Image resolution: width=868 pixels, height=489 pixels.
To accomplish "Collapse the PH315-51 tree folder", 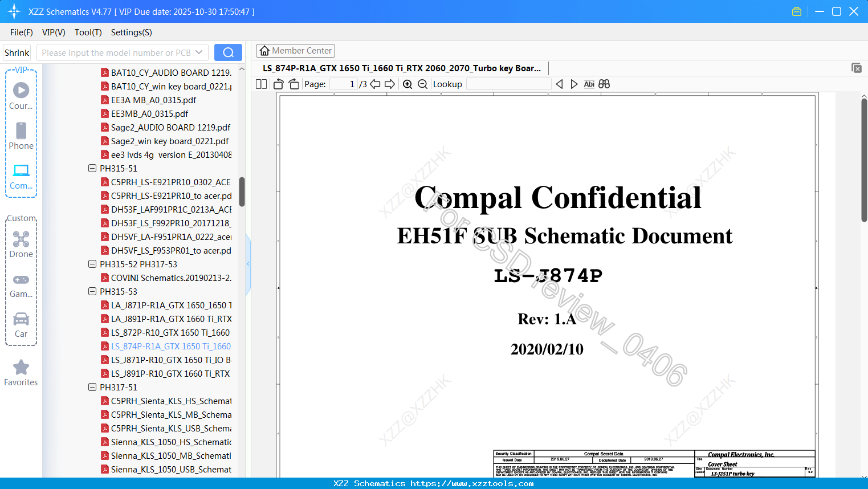I will pyautogui.click(x=92, y=169).
